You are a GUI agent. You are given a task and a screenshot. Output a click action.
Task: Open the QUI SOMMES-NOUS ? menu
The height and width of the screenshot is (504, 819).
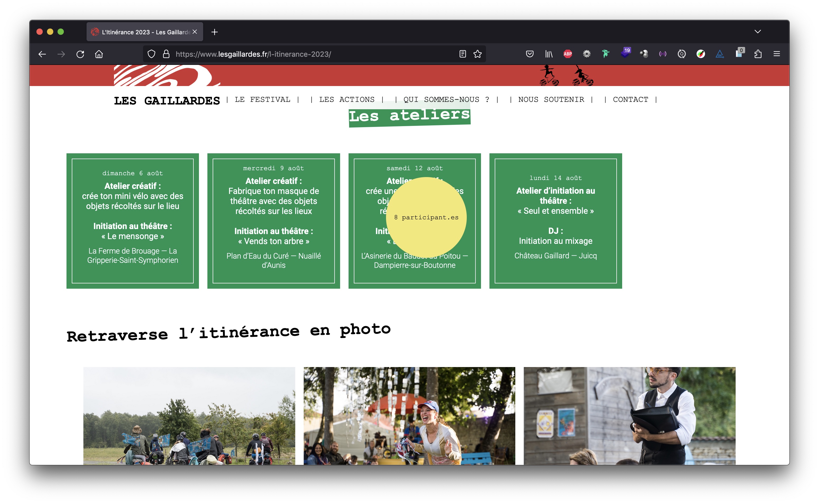446,100
